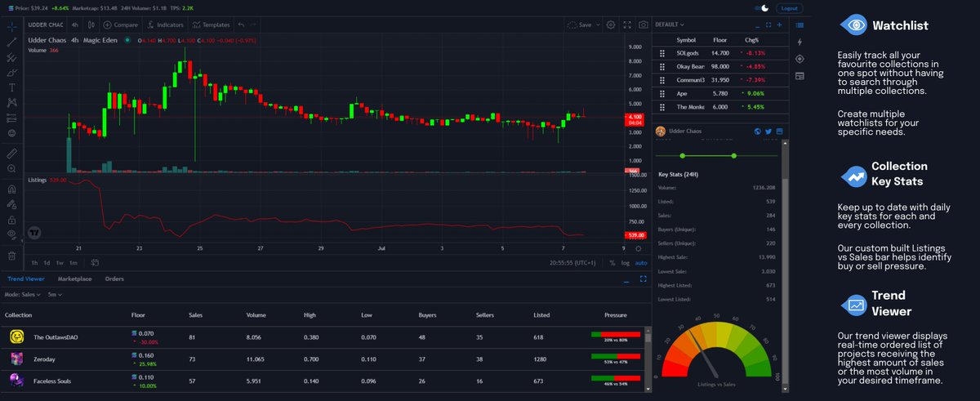Open The OutlawsDAO collection row

pyautogui.click(x=323, y=336)
